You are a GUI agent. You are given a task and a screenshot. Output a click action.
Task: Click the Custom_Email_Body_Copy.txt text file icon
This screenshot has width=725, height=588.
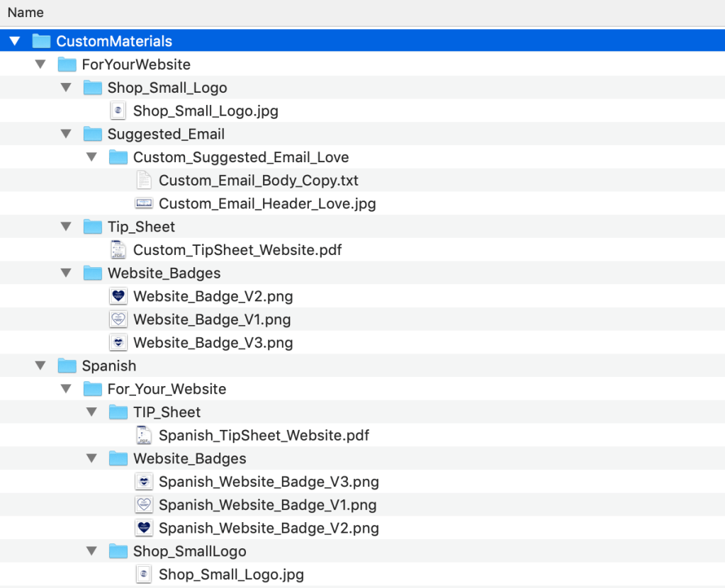click(x=144, y=181)
